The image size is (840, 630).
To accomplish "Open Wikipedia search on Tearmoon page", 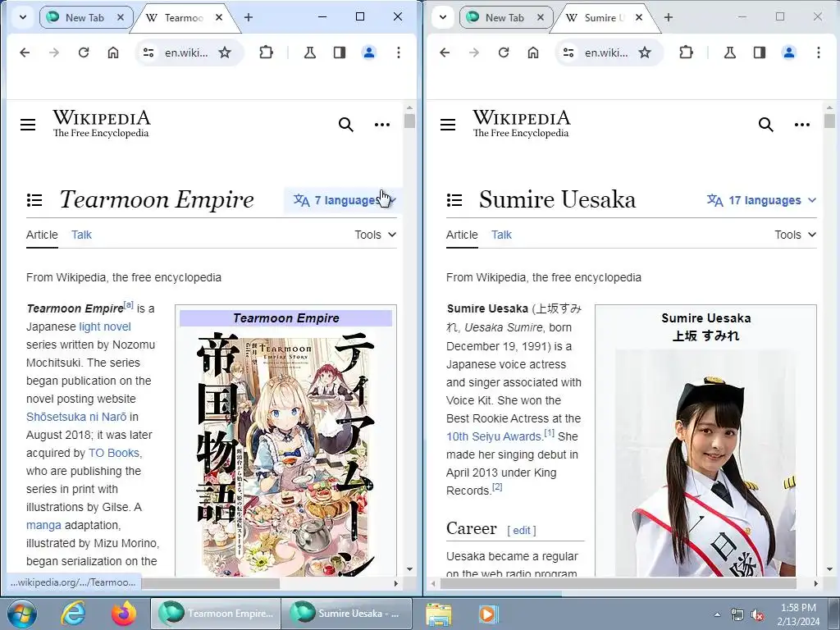I will (346, 125).
